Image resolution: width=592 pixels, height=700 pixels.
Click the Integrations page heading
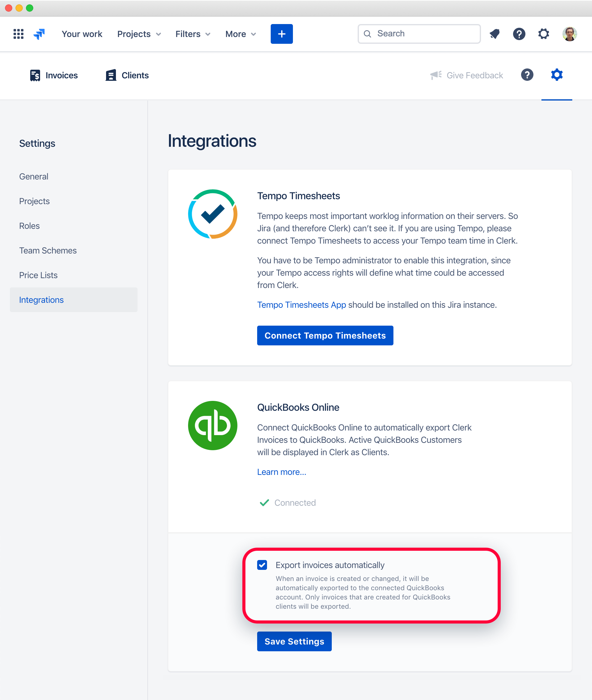pyautogui.click(x=212, y=141)
